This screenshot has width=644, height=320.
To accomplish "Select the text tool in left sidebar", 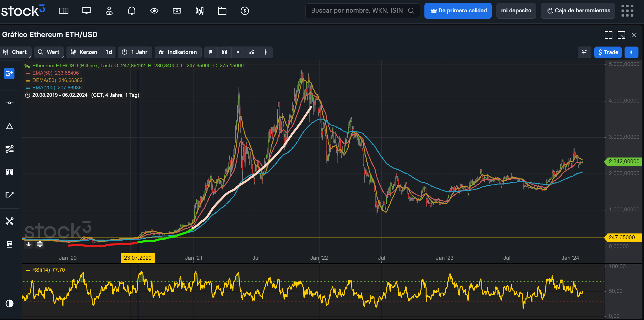I will click(x=9, y=172).
